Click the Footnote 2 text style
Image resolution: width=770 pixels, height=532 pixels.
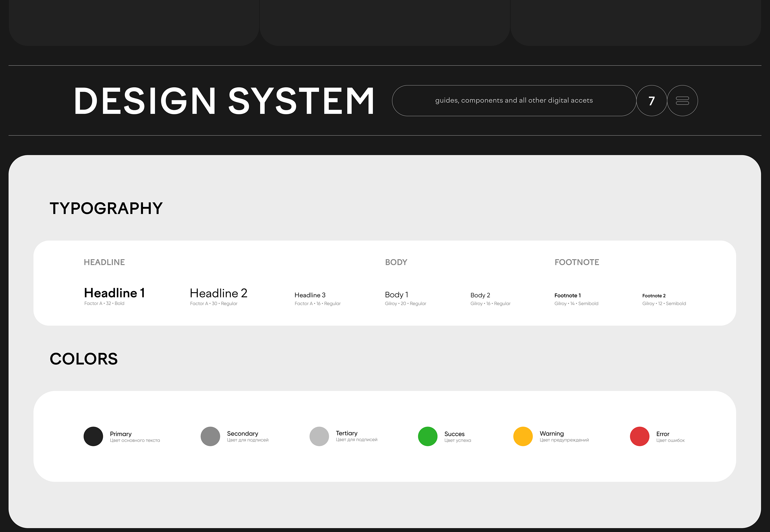[x=654, y=296]
